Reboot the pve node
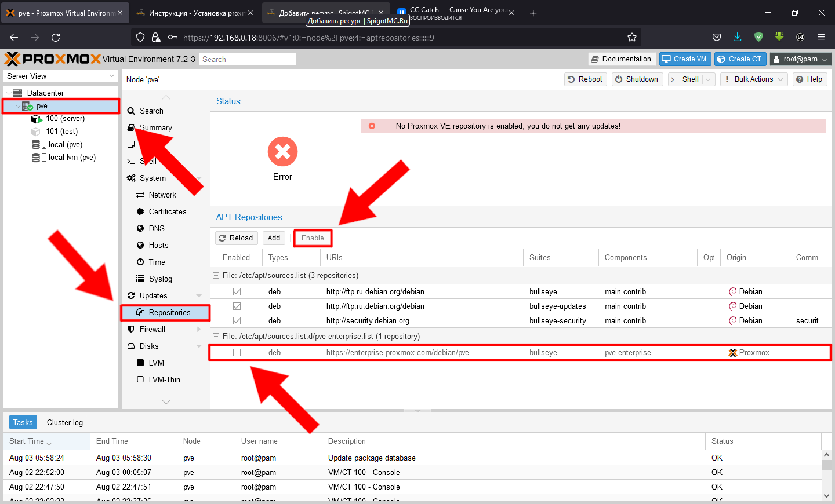Image resolution: width=835 pixels, height=504 pixels. pyautogui.click(x=586, y=79)
